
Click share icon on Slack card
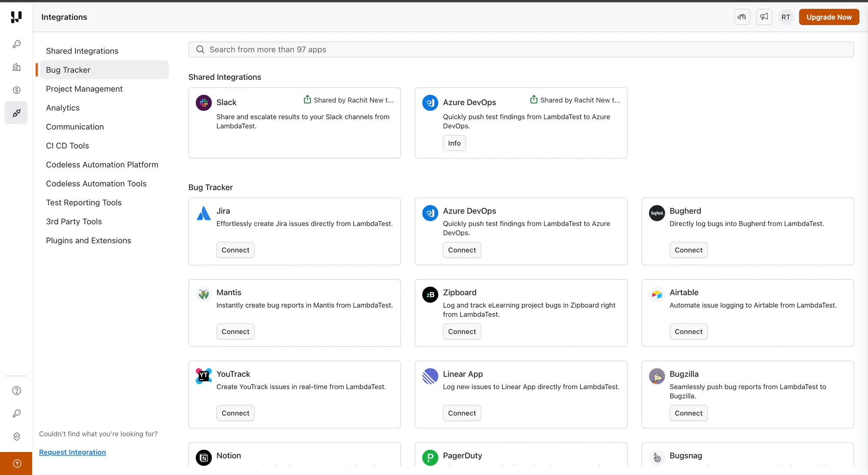click(307, 100)
